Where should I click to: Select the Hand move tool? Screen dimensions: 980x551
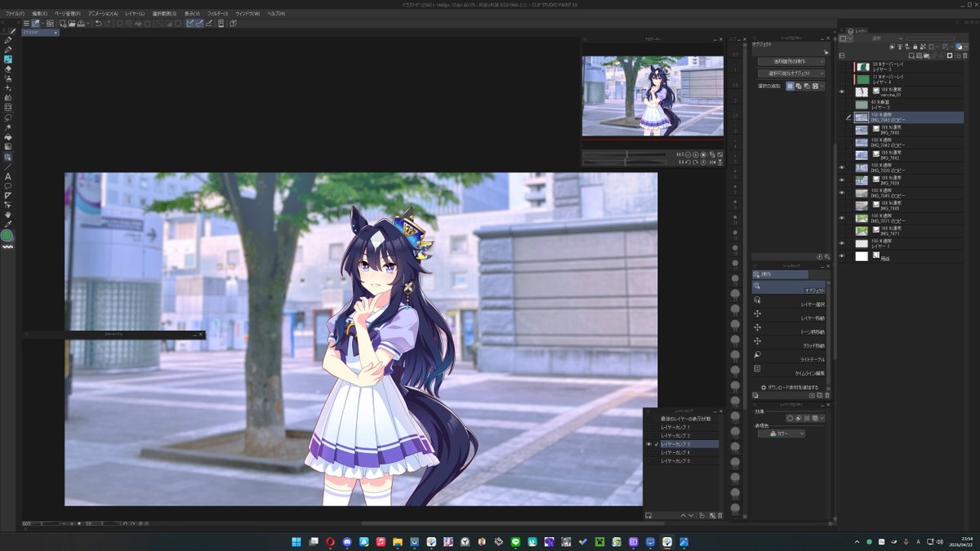pos(7,214)
